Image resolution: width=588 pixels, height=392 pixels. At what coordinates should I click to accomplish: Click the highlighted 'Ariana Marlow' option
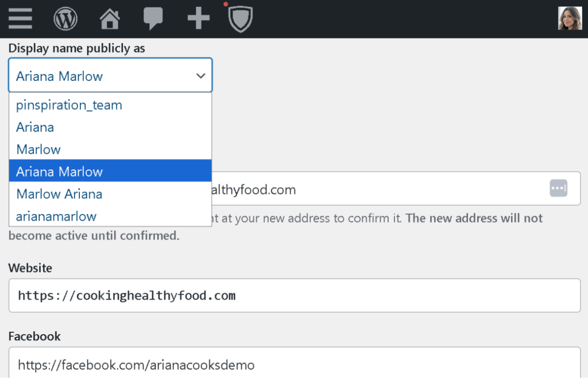tap(59, 171)
